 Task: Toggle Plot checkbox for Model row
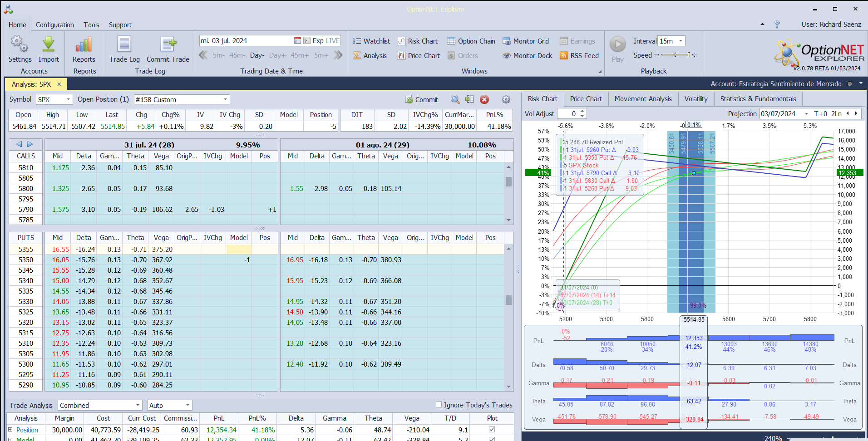tap(492, 439)
